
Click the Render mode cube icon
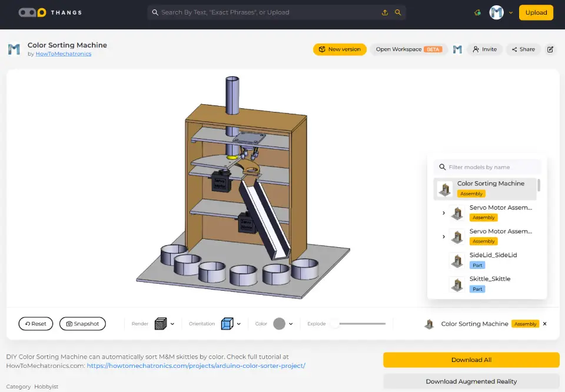click(161, 324)
